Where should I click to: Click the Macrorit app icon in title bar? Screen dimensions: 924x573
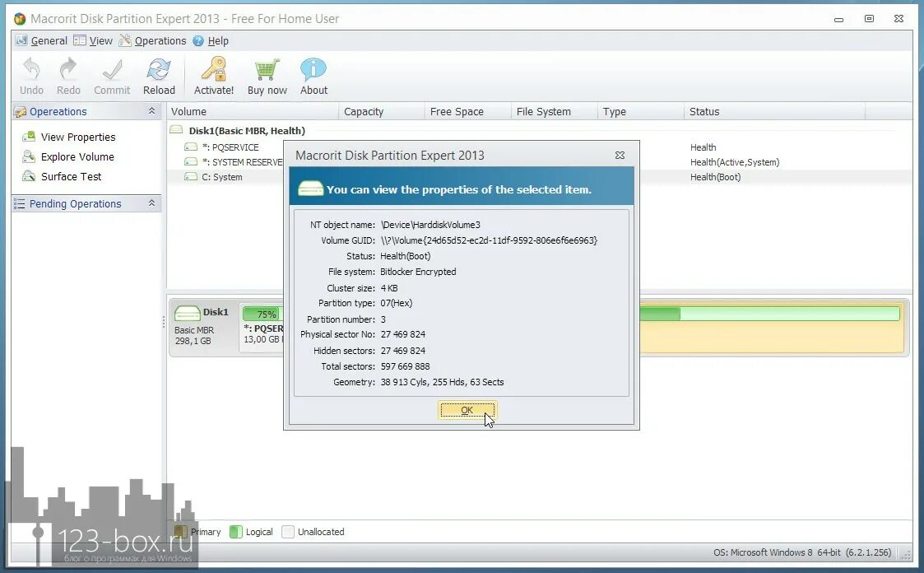tap(20, 19)
